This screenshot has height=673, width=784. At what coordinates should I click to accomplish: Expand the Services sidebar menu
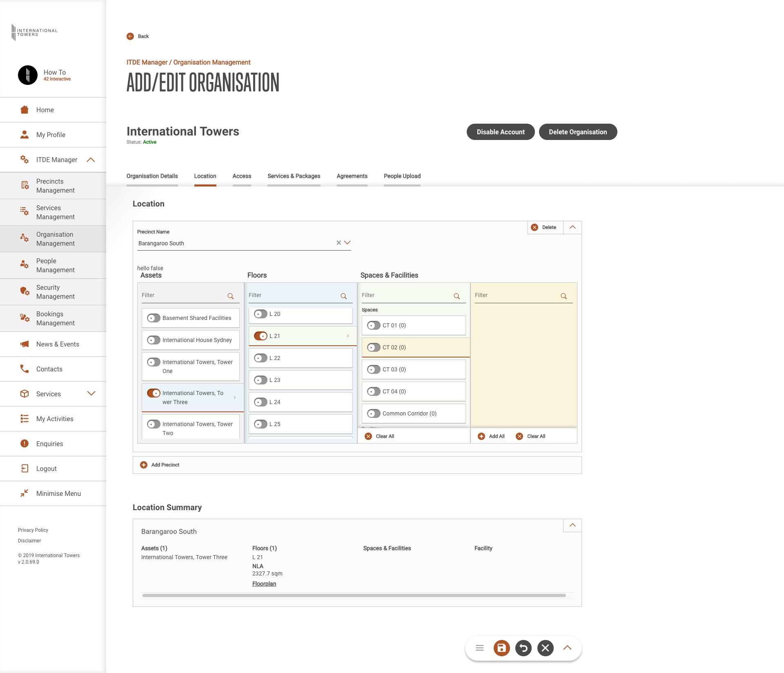[91, 393]
